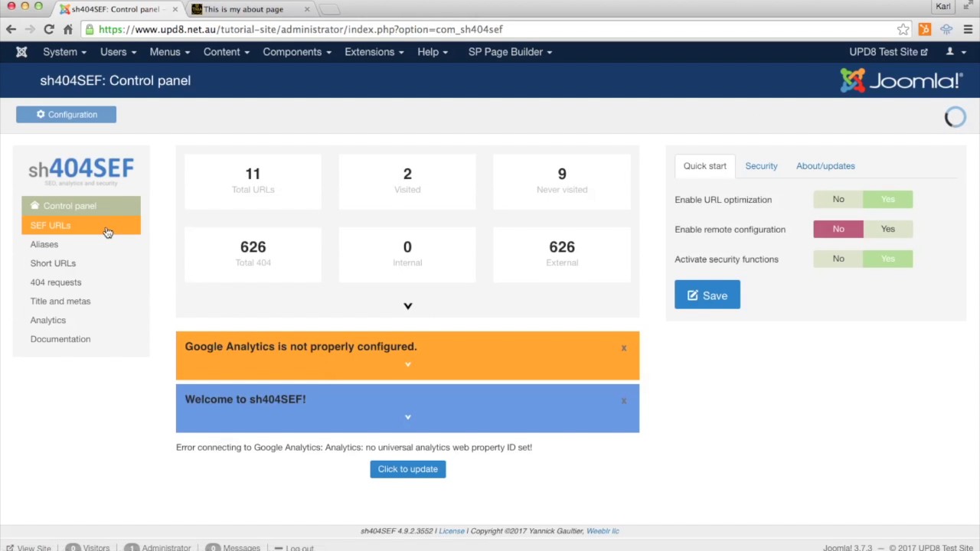
Task: Expand the stats panel with the down chevron
Action: coord(407,306)
